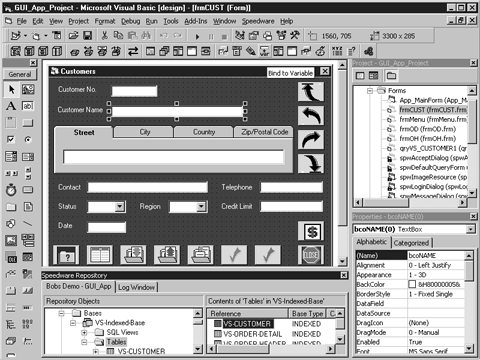Click the Alignment property row
This screenshot has height=360, width=480.
(x=410, y=265)
